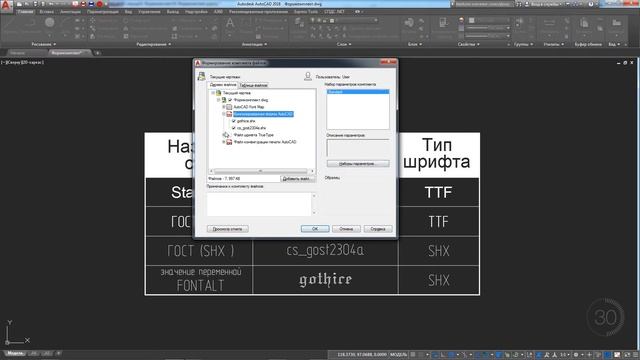Click the Open file icon in quick access toolbar

[27, 4]
